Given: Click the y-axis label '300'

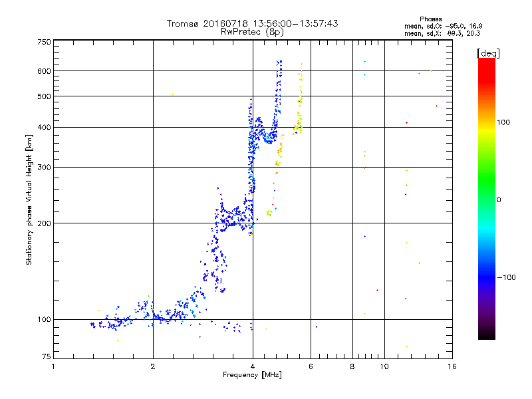Looking at the screenshot, I should (x=44, y=168).
